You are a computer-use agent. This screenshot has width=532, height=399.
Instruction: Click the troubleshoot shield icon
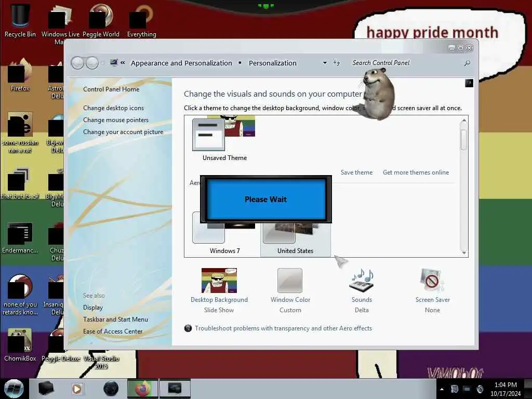(188, 328)
